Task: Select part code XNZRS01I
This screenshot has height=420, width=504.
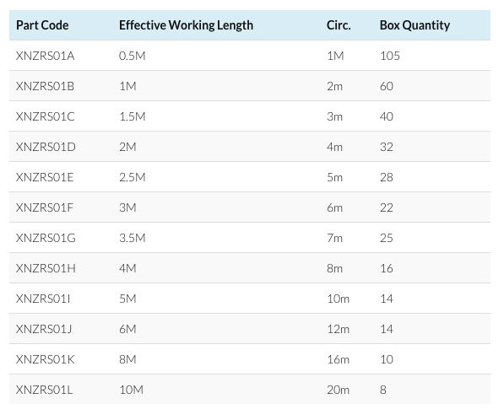Action: click(x=43, y=299)
